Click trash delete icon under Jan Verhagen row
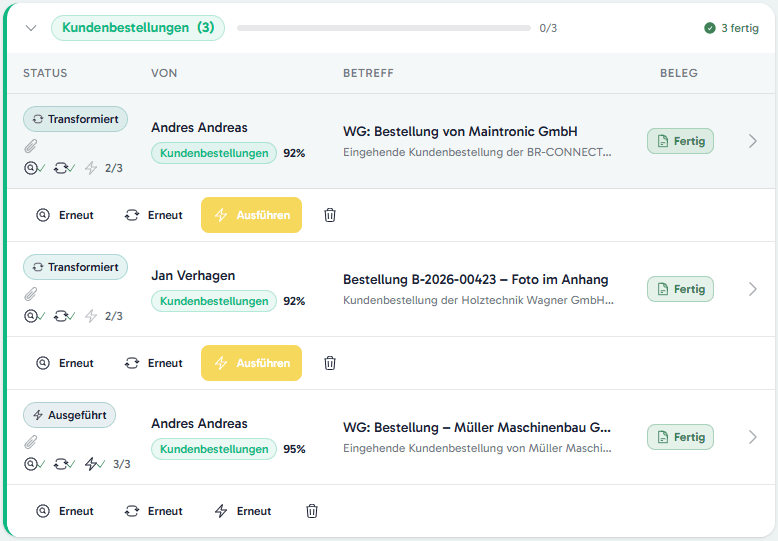Image resolution: width=778 pixels, height=541 pixels. (330, 363)
